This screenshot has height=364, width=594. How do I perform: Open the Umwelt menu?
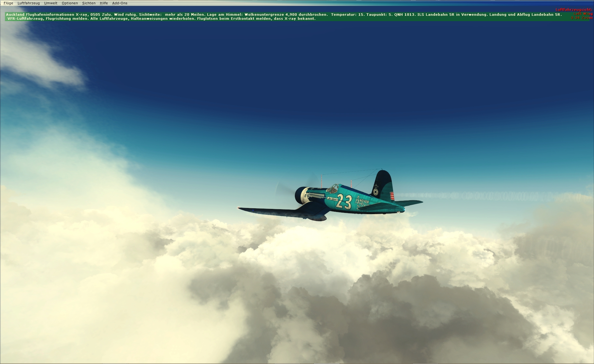(50, 3)
